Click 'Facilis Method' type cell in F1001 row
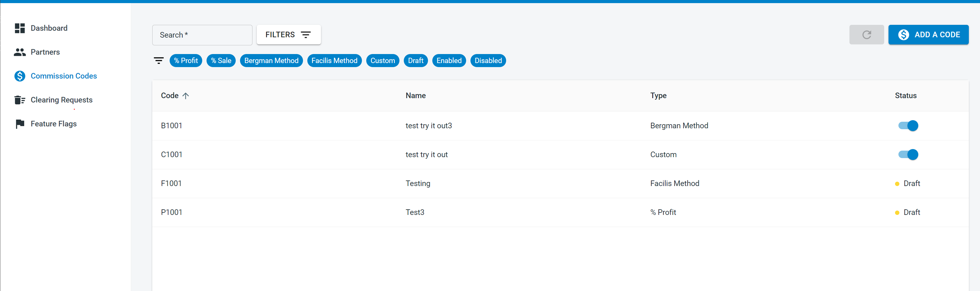The width and height of the screenshot is (980, 291). (675, 184)
